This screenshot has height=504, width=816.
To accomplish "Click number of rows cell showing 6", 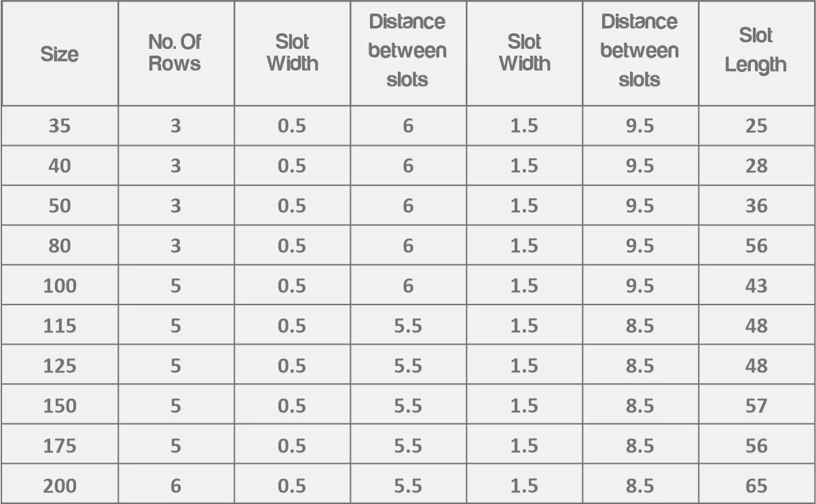I will coord(176,486).
